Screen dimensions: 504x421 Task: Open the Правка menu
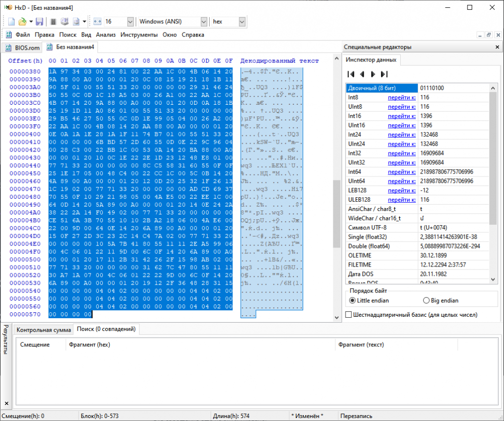click(44, 35)
